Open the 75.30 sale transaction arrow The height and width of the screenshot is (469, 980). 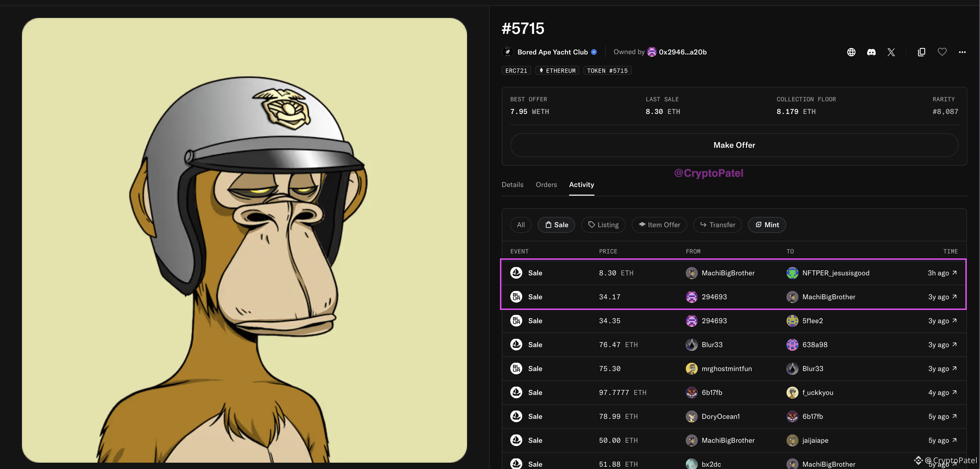[x=954, y=368]
